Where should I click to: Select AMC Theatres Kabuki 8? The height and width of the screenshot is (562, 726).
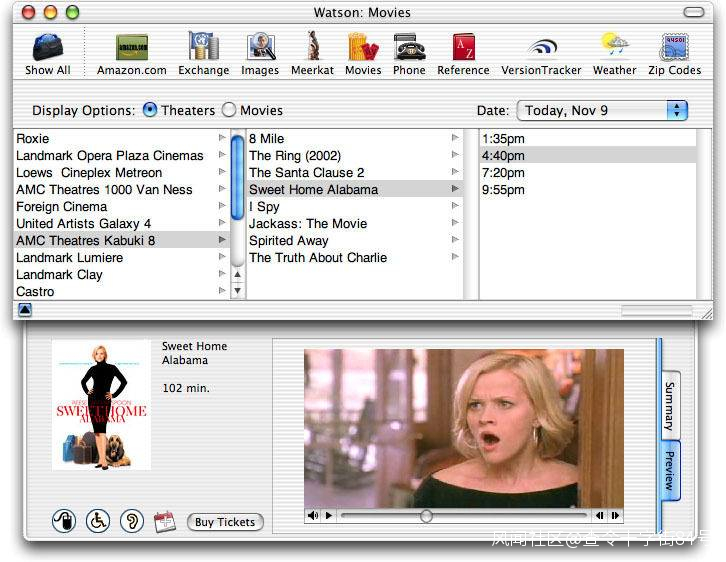point(121,240)
